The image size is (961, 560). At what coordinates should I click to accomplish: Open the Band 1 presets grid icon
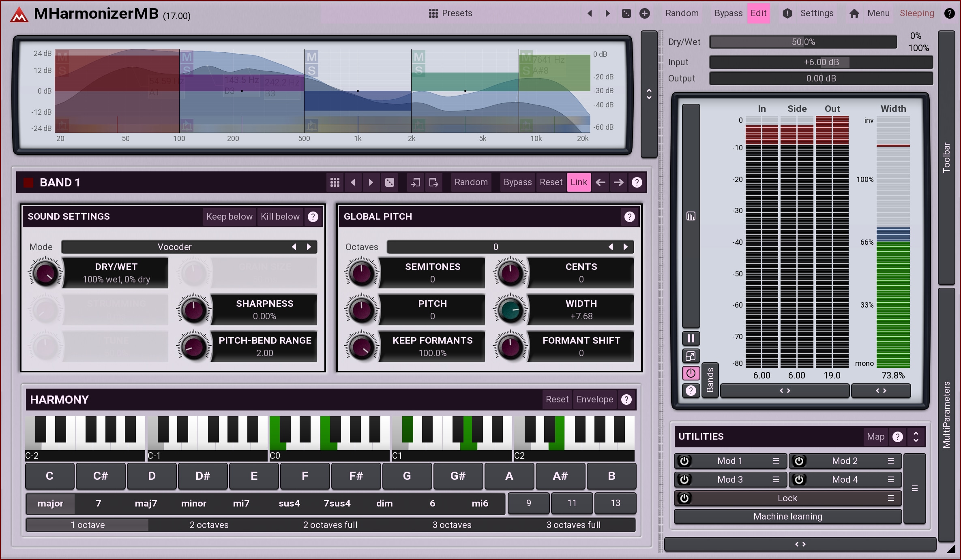click(x=335, y=182)
